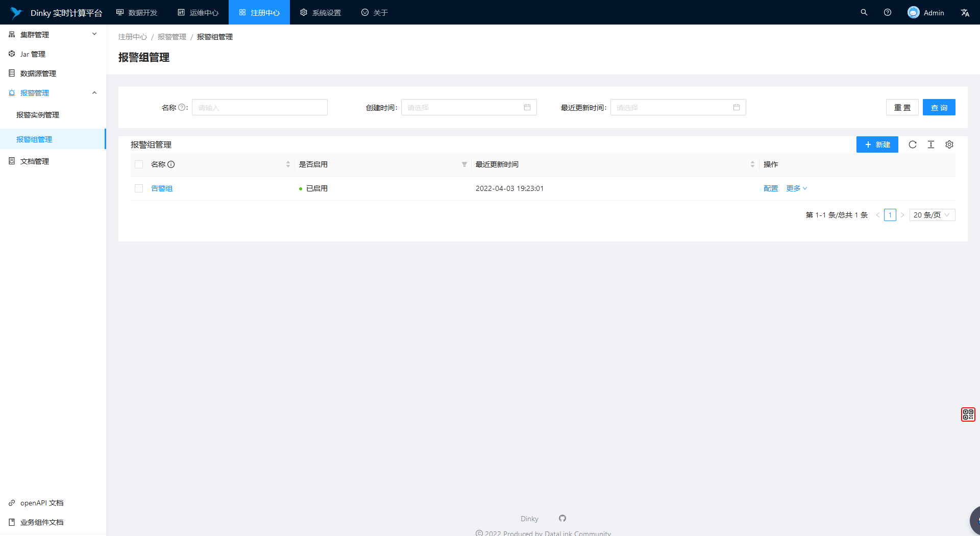The height and width of the screenshot is (536, 980).
Task: Click the 查询 search button
Action: point(939,107)
